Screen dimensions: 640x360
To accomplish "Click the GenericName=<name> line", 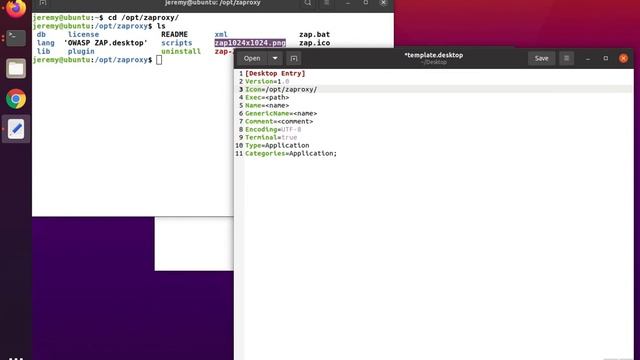I will (x=281, y=113).
